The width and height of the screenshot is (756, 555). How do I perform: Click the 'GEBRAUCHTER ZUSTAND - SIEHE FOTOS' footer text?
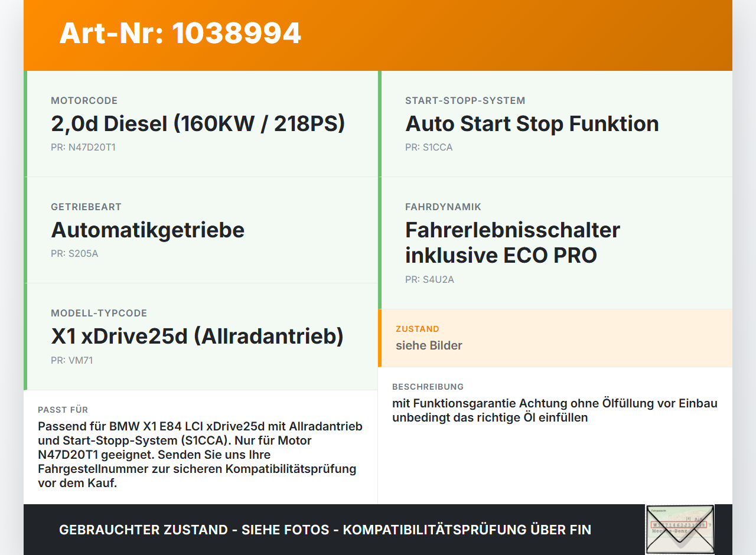tap(325, 530)
